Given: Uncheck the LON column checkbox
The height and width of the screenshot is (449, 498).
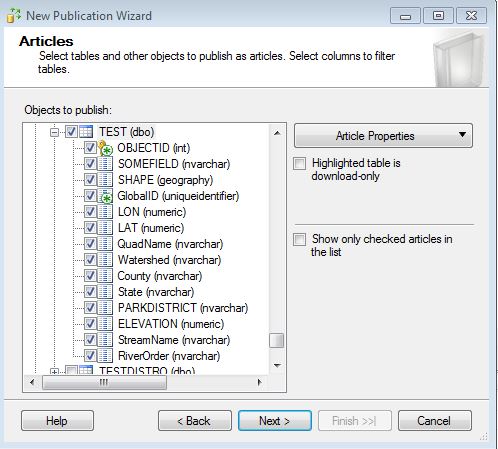Looking at the screenshot, I should [90, 211].
